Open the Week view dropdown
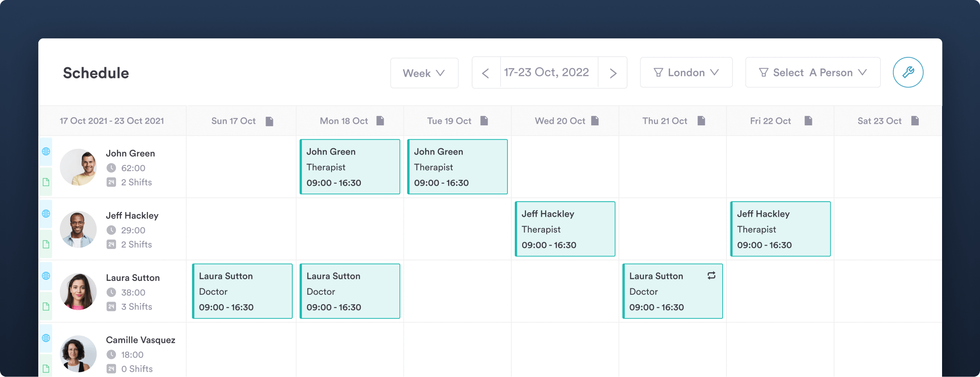Screen dimensions: 980x377 coord(424,73)
